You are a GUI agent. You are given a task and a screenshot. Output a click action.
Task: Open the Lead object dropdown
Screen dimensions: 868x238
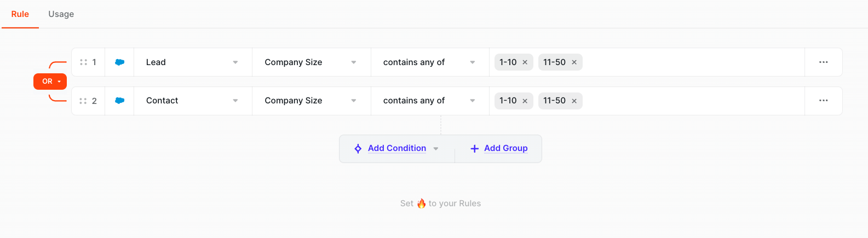tap(193, 62)
